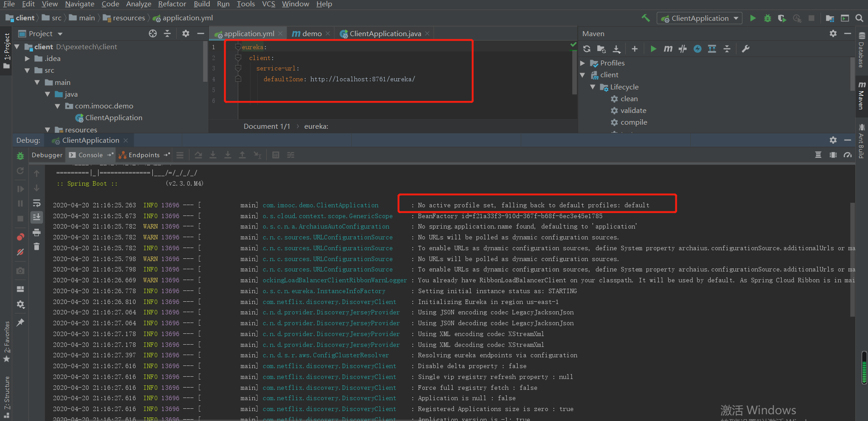Image resolution: width=868 pixels, height=421 pixels.
Task: Open the Refactor menu
Action: [172, 4]
